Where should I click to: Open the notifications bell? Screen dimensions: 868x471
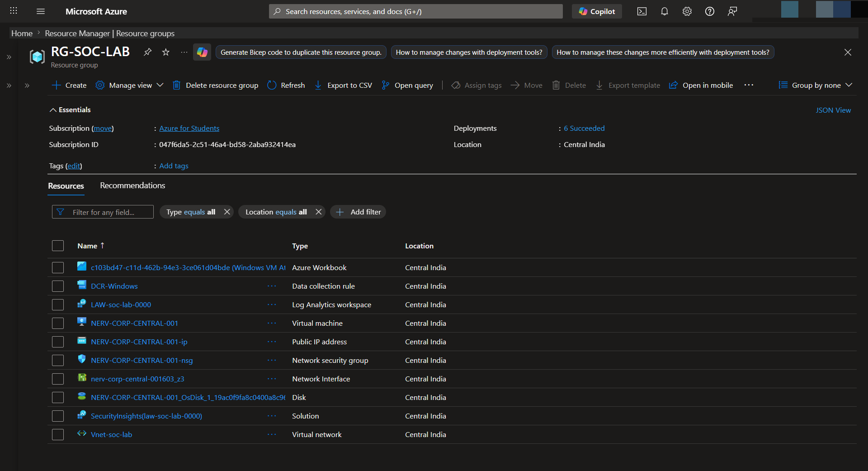click(664, 11)
